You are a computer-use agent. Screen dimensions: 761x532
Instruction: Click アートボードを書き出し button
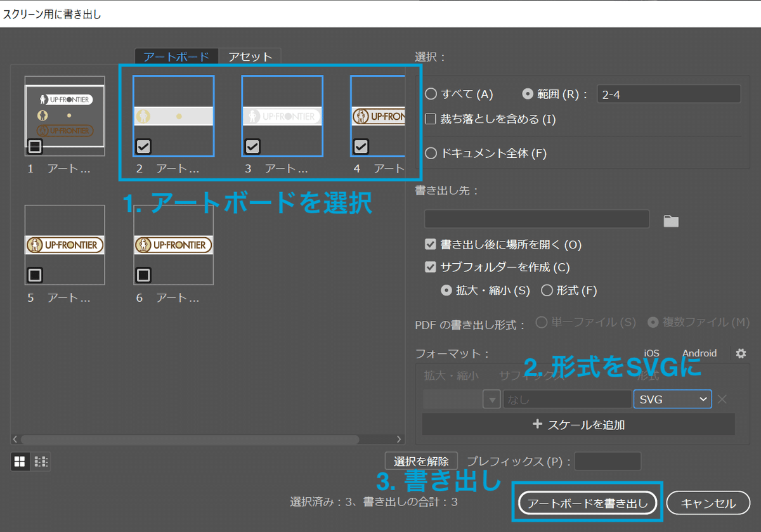click(x=588, y=503)
